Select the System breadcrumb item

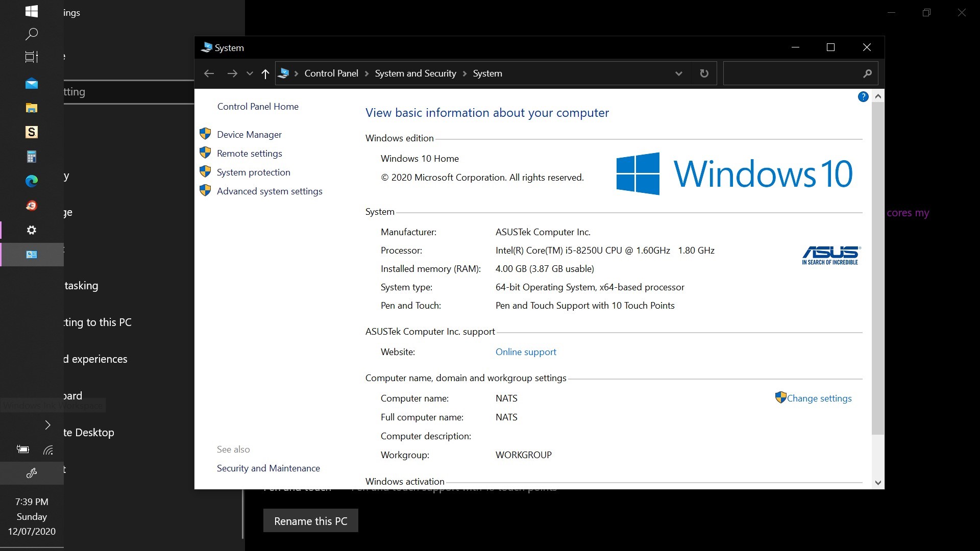click(x=487, y=73)
